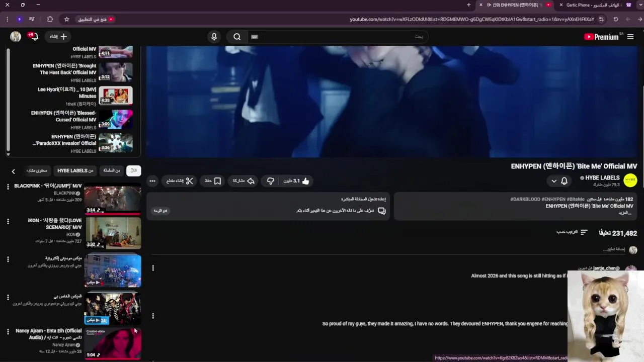Open BLACKPINK JUMP M/V thumbnail
This screenshot has height=362, width=644.
[113, 200]
